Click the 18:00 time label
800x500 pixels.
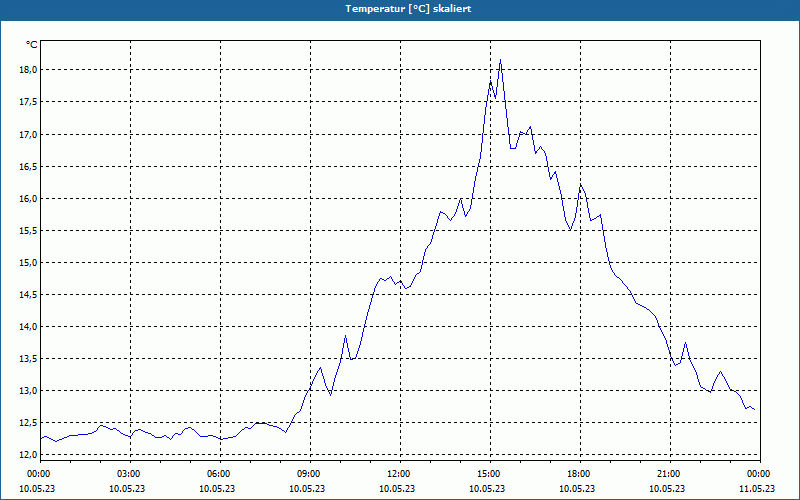(581, 474)
